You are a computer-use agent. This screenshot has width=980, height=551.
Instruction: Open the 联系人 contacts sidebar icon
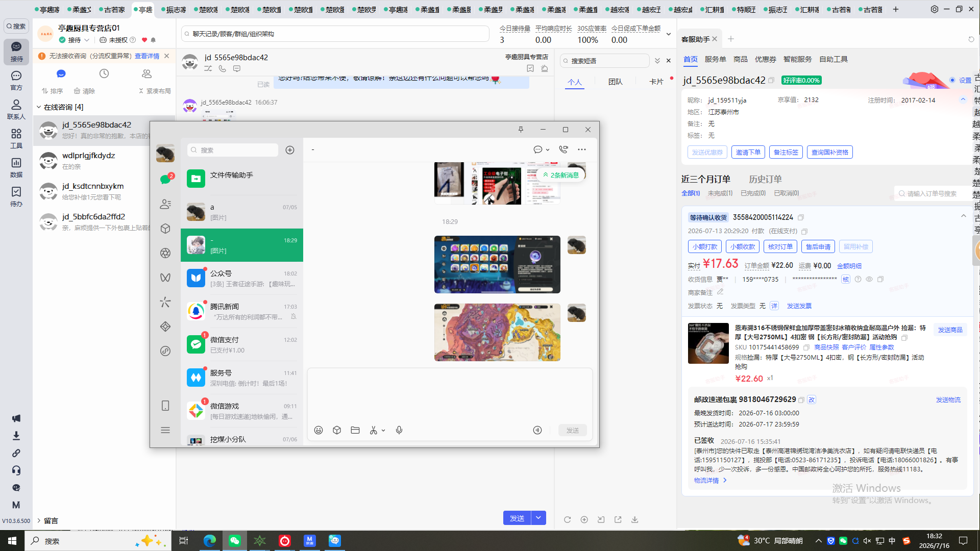(16, 109)
